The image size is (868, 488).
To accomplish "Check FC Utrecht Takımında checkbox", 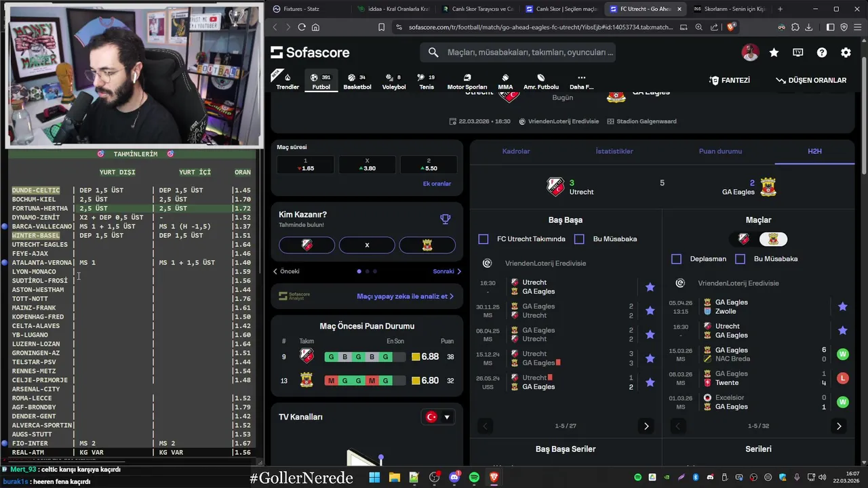I will [x=483, y=239].
